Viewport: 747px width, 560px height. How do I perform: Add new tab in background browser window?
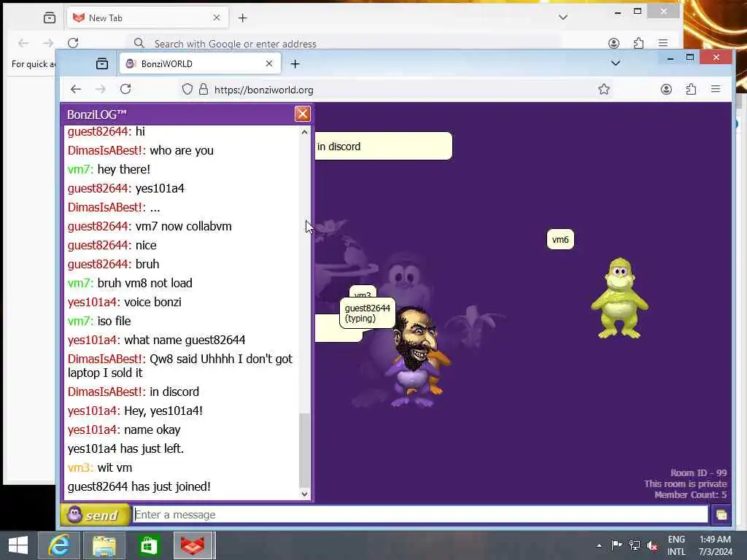tap(242, 18)
